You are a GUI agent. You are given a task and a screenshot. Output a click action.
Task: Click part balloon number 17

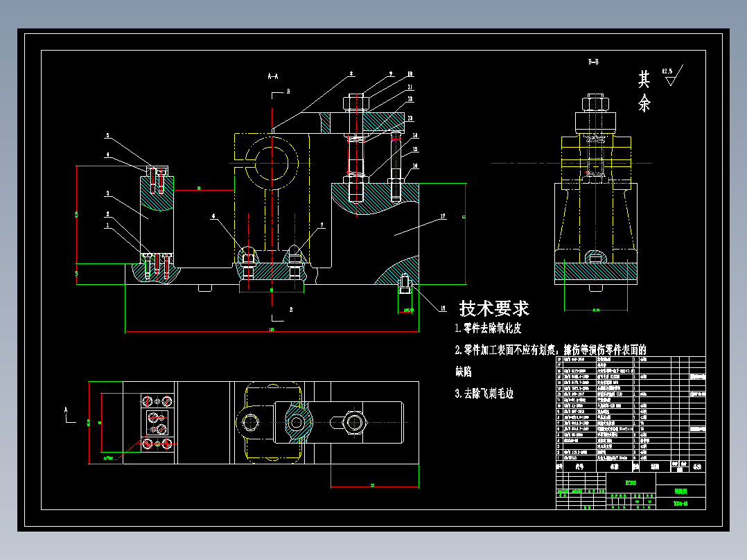tap(443, 216)
